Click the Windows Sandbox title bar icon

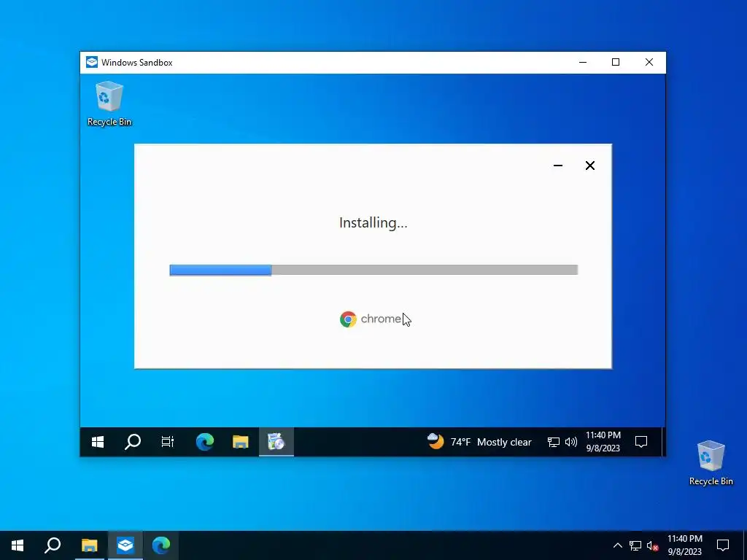91,63
